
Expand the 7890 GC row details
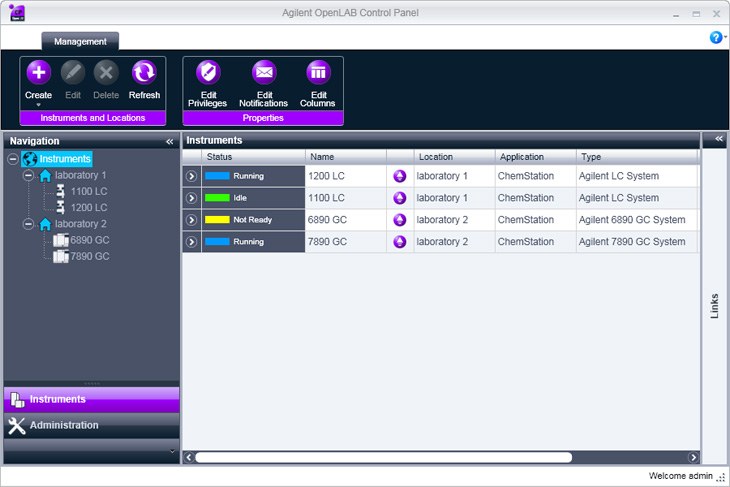pos(191,242)
